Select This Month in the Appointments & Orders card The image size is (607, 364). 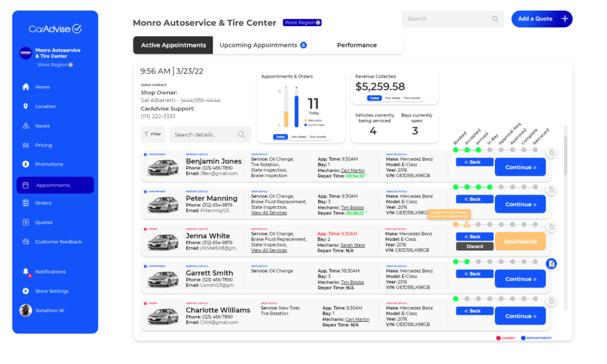pos(318,137)
